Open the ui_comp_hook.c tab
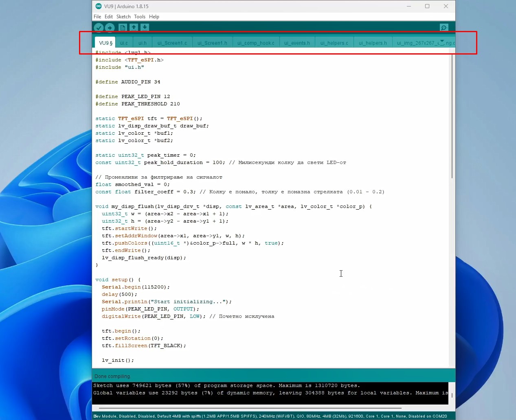Viewport: 516px width, 420px height. coord(256,43)
